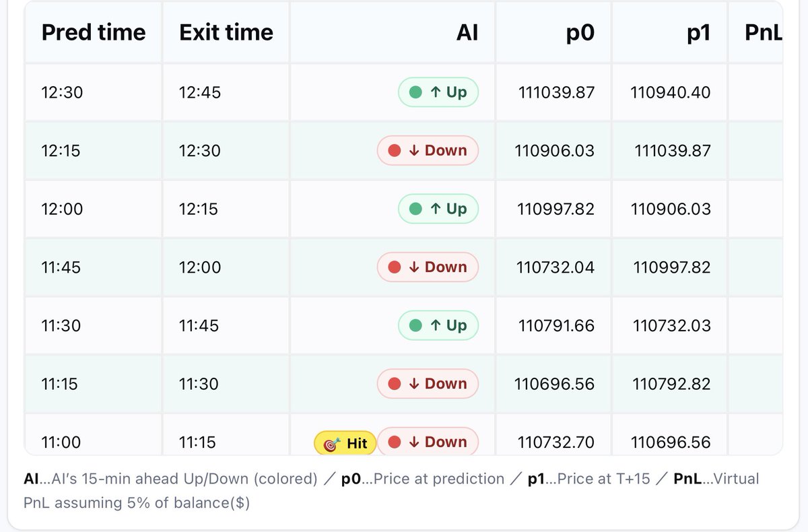Viewport: 808px width, 532px height.
Task: Click the p1 price 110940.40
Action: point(670,92)
